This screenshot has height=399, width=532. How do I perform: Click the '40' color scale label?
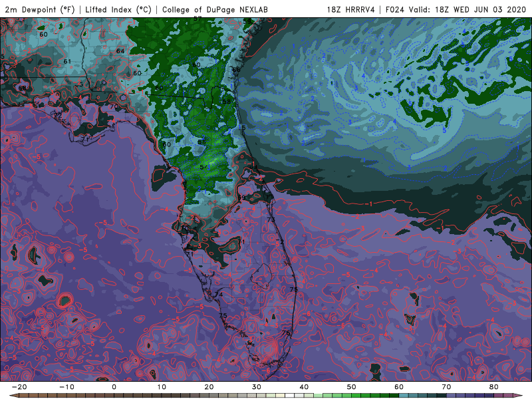(304, 387)
